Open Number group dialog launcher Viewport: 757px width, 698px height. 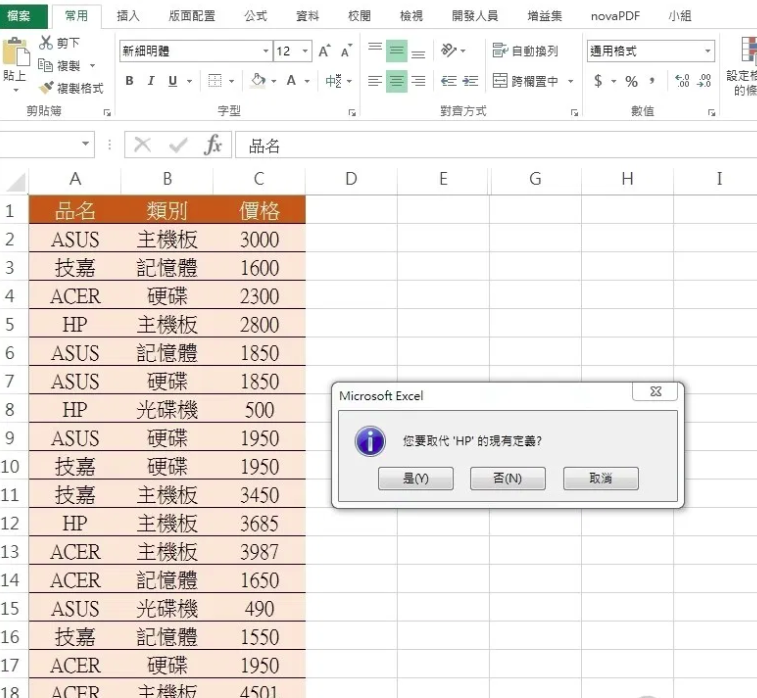coord(711,112)
